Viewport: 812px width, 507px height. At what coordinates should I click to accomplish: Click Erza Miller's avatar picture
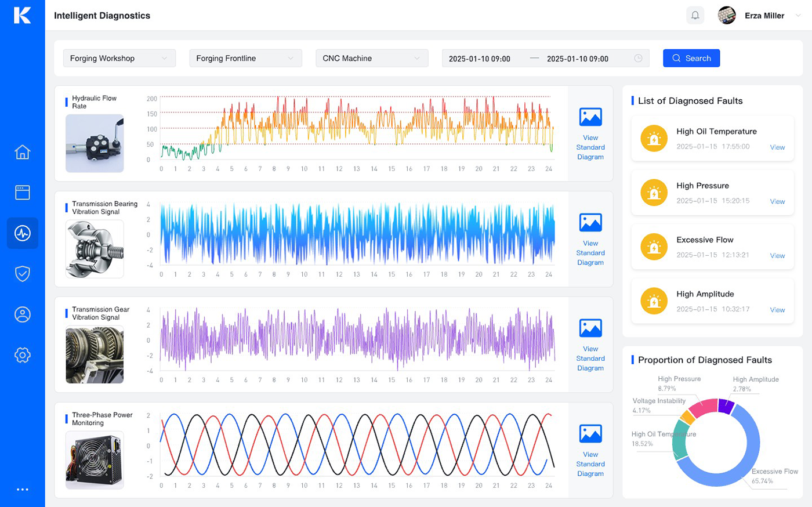[727, 16]
